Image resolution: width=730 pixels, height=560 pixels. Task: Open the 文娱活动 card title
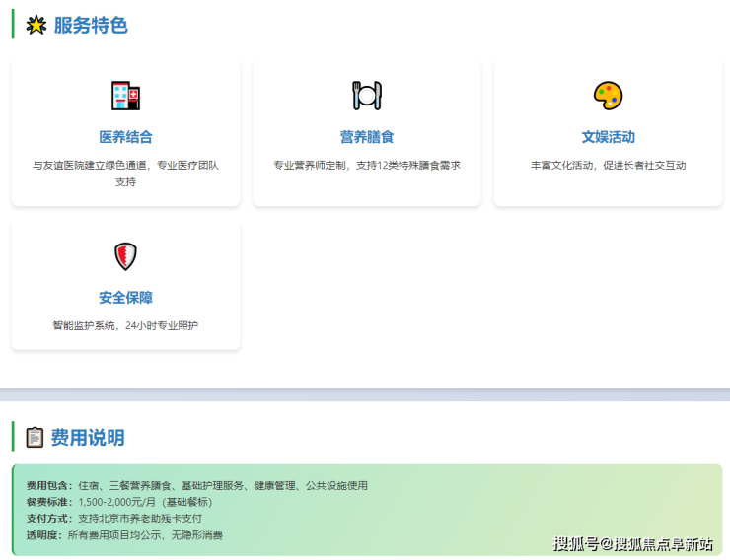pos(608,137)
